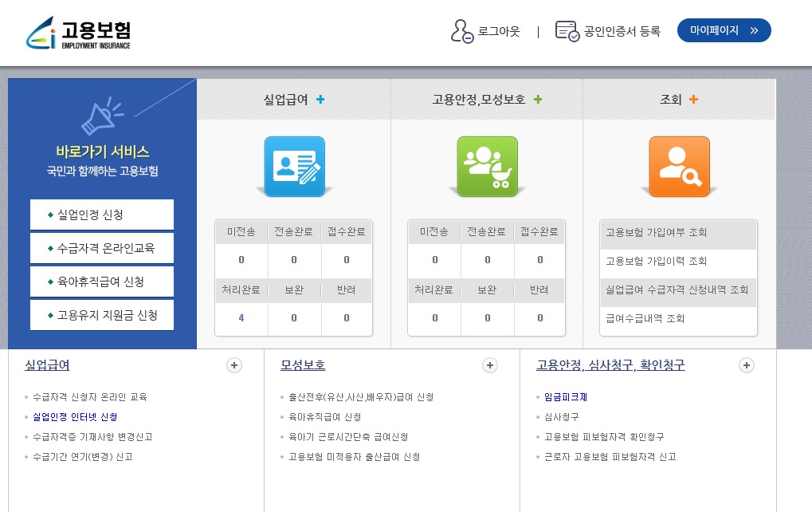Open 고용보험 미적용자 출산급여 신청 link
Screen dimensions: 812x512
pos(355,456)
